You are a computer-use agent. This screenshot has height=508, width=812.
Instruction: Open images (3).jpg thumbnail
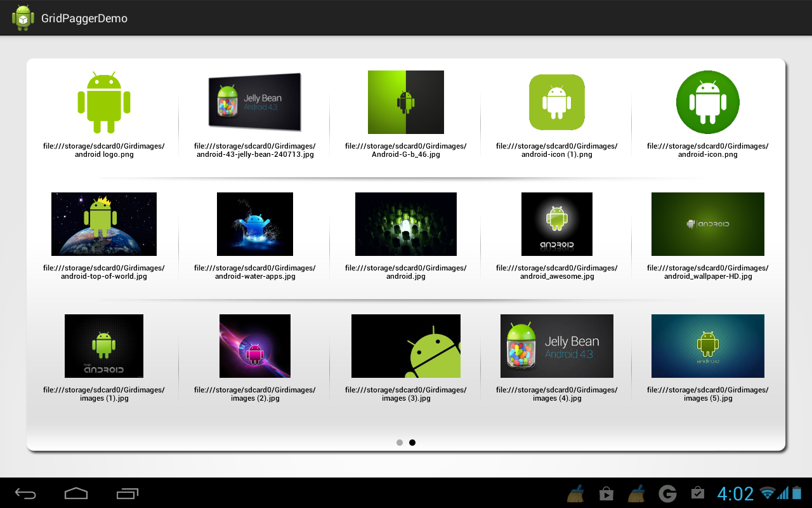[x=406, y=346]
